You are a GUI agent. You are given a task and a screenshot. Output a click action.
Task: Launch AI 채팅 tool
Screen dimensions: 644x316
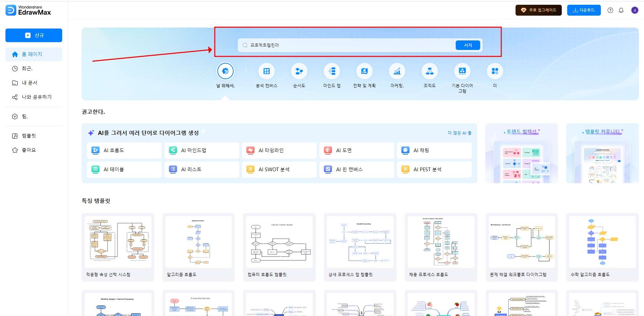[434, 150]
